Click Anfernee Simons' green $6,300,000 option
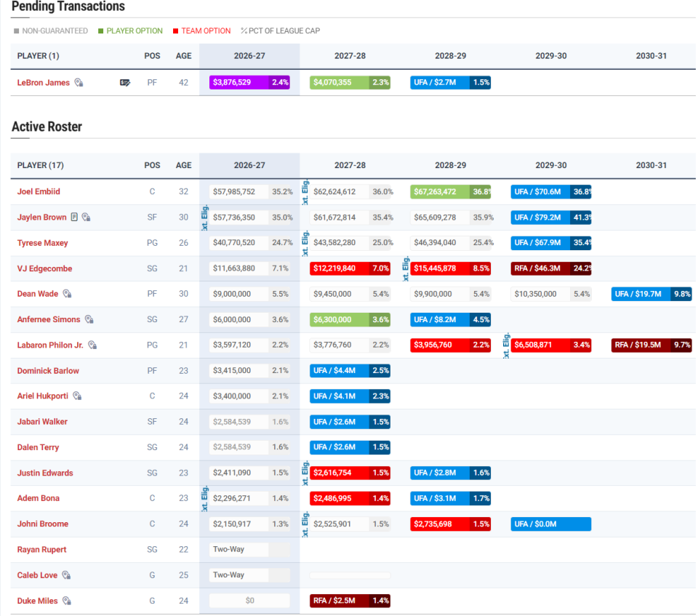 coord(350,319)
